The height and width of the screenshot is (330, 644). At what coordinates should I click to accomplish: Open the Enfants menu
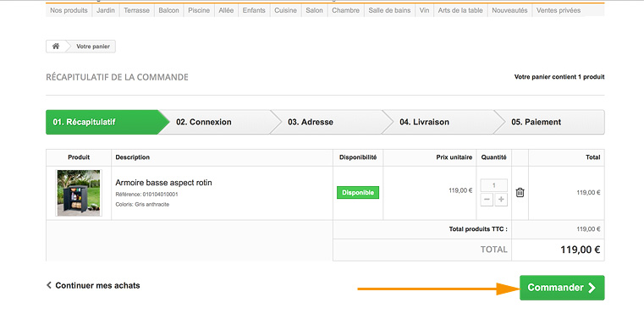pyautogui.click(x=254, y=10)
